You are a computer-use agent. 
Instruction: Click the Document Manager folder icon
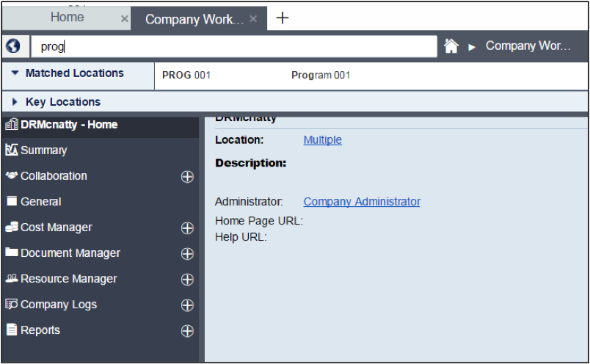(x=11, y=253)
